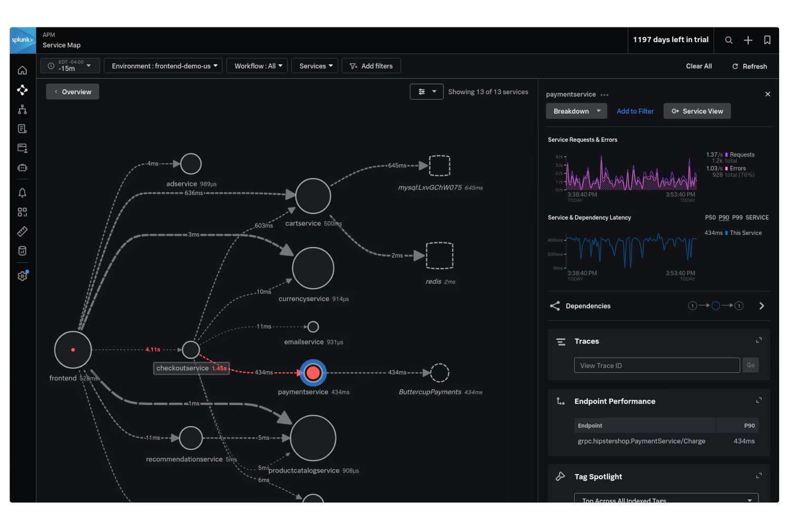Viewport: 787px width, 532px height.
Task: Click the bell alerts icon in the sidebar
Action: (x=22, y=193)
